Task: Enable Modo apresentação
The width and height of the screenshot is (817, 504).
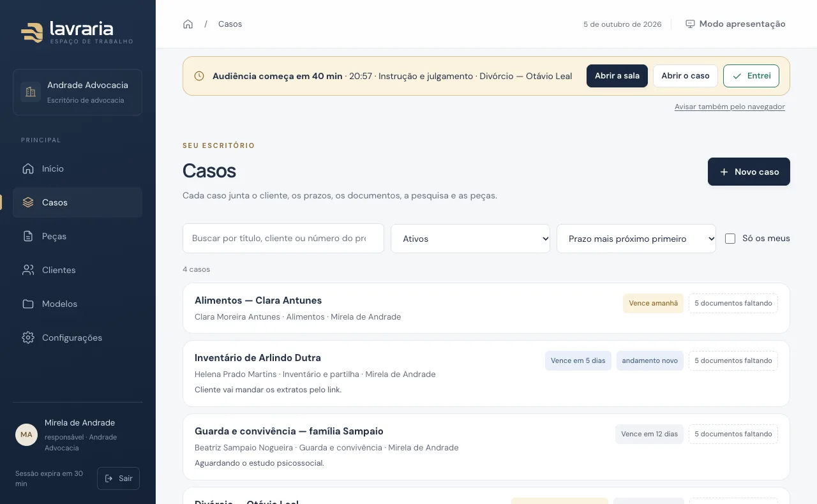Action: (735, 24)
